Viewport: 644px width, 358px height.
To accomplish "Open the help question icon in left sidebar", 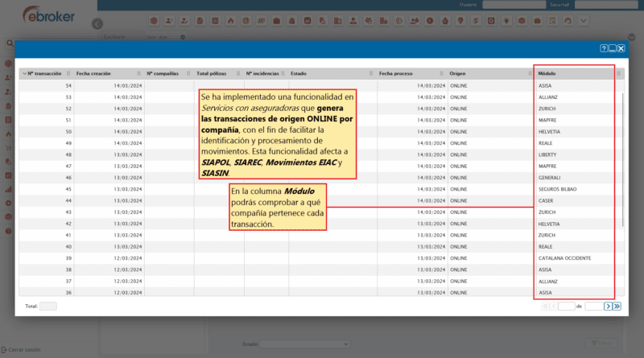I will [x=8, y=231].
